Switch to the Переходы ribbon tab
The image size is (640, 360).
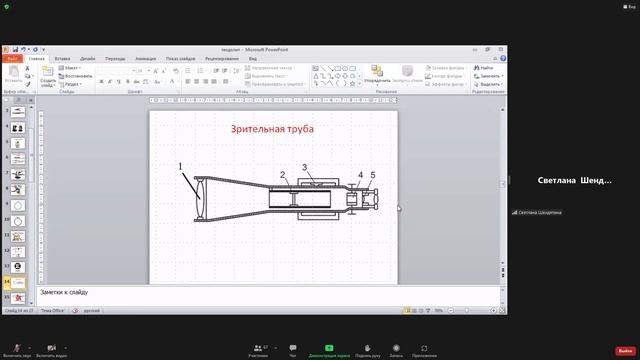(115, 59)
